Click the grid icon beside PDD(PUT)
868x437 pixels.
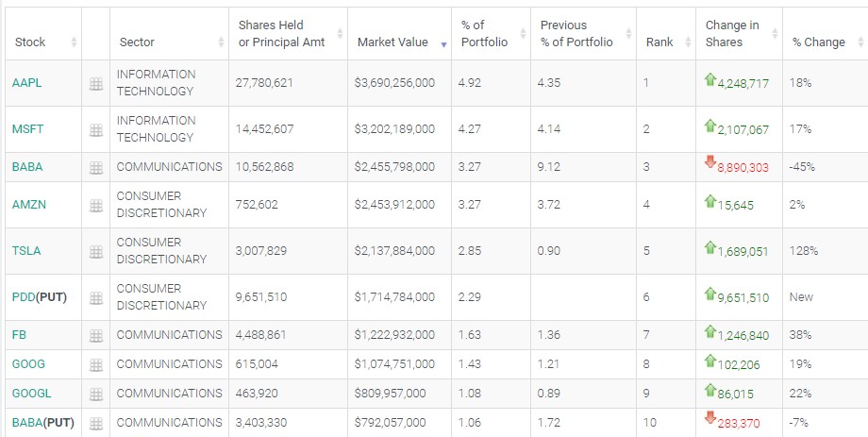tap(95, 298)
